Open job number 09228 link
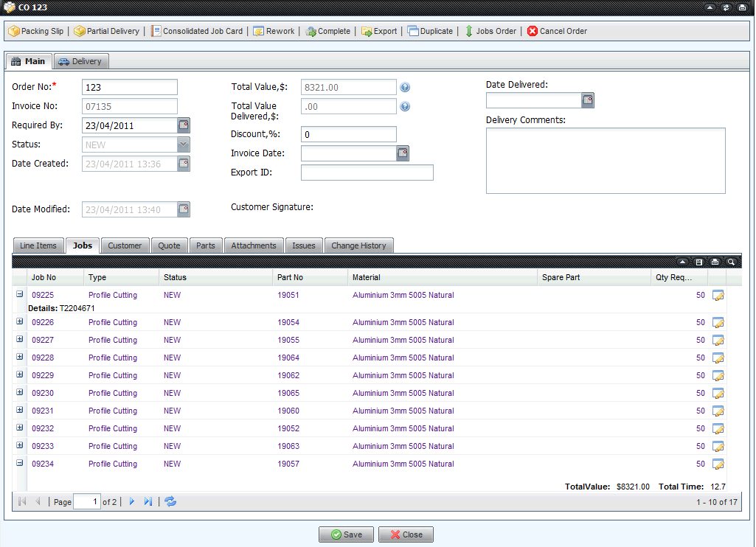Image resolution: width=756 pixels, height=547 pixels. click(x=43, y=358)
